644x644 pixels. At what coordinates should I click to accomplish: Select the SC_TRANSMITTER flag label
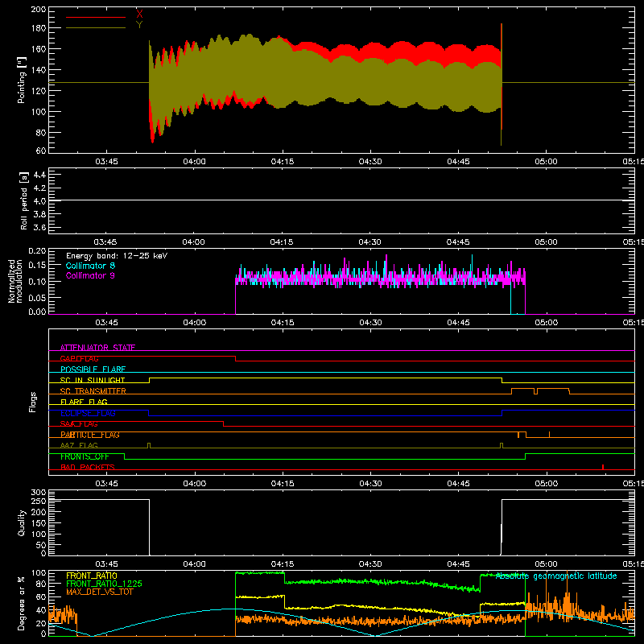point(93,391)
